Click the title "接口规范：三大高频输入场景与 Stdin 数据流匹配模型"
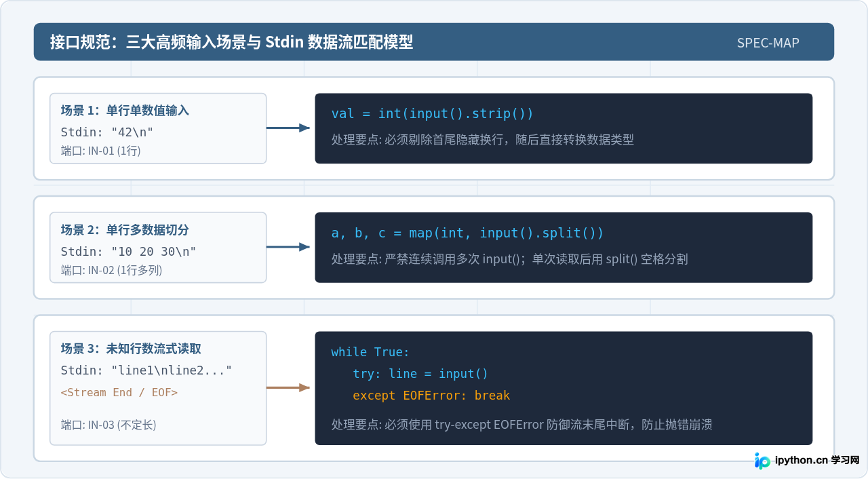Viewport: 868px width, 479px height. tap(231, 42)
